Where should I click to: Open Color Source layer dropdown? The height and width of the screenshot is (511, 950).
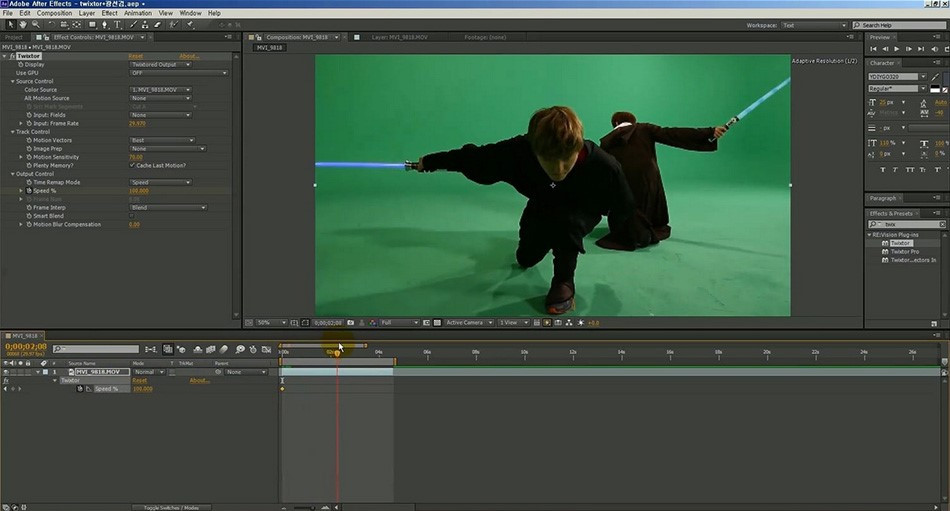pyautogui.click(x=161, y=90)
